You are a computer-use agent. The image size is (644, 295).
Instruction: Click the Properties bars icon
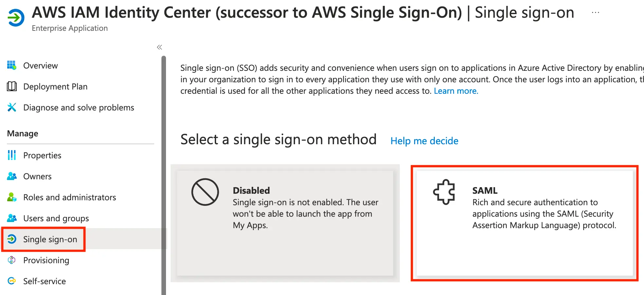pyautogui.click(x=12, y=155)
